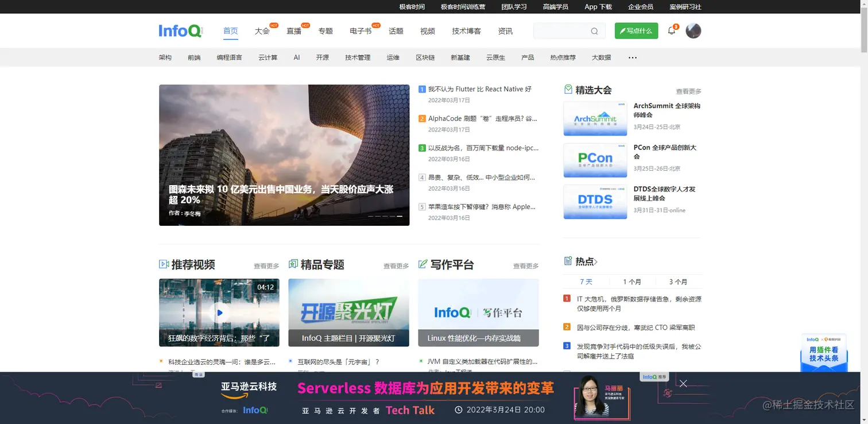This screenshot has height=424, width=868.
Task: Click the more categories ellipsis
Action: [633, 57]
